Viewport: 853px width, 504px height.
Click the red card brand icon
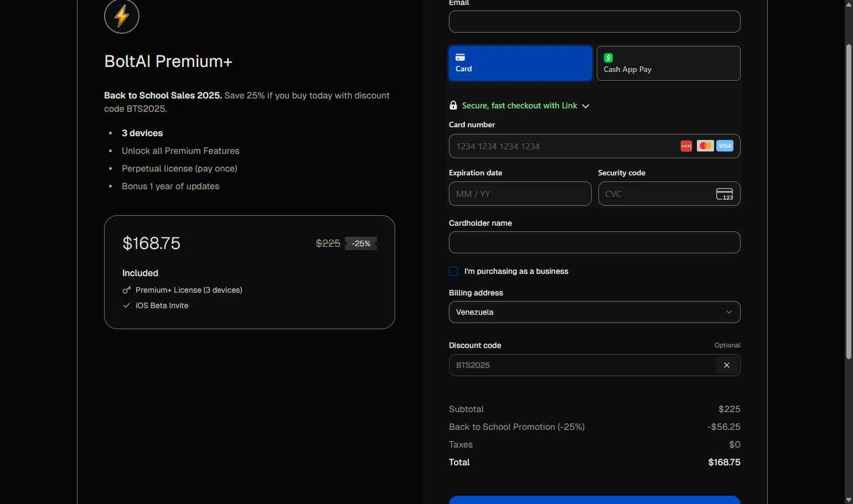tap(686, 146)
